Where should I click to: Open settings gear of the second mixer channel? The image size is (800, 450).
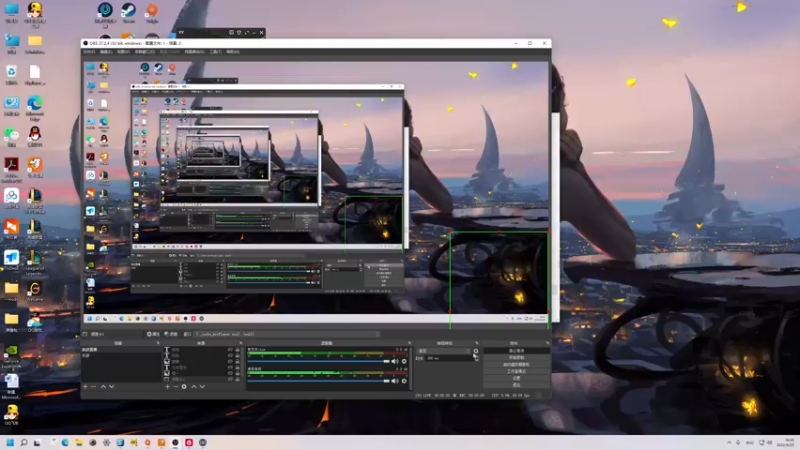coord(404,381)
